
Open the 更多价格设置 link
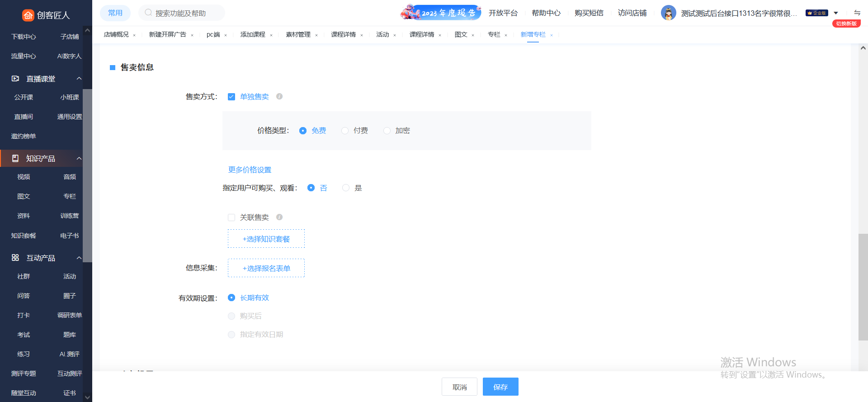coord(250,170)
